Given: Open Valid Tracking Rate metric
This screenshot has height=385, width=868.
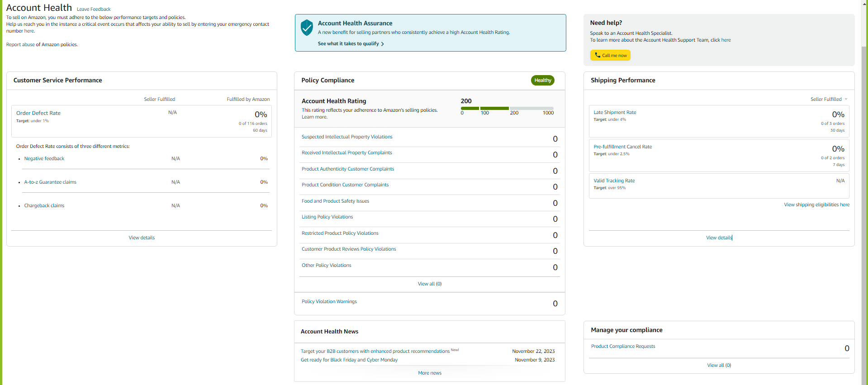Looking at the screenshot, I should tap(614, 181).
